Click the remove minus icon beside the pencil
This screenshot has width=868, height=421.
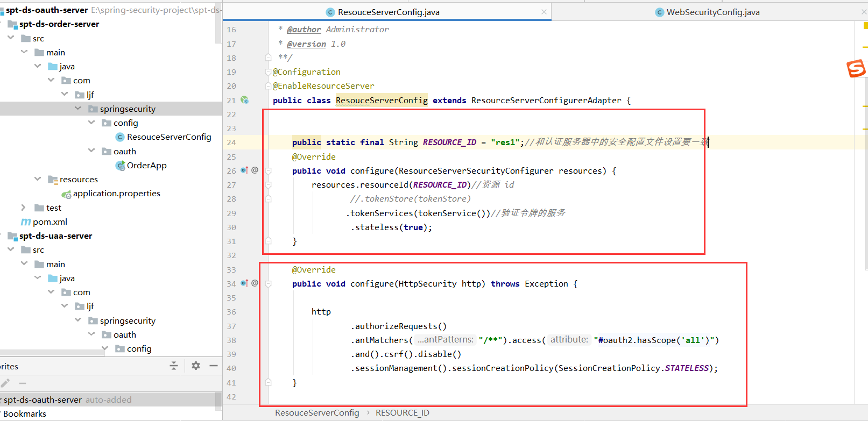(23, 383)
